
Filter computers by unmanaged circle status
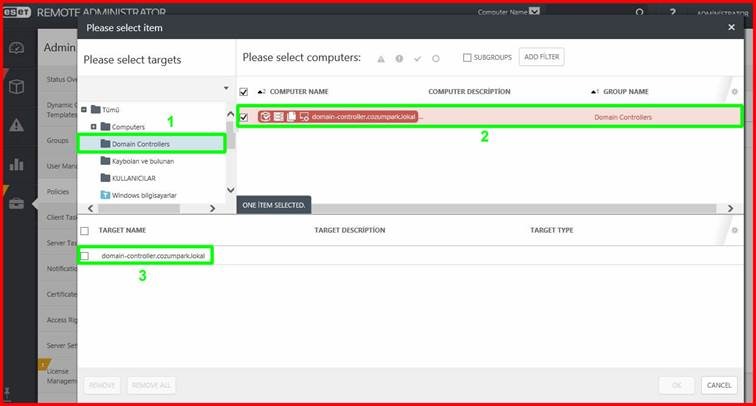(436, 59)
